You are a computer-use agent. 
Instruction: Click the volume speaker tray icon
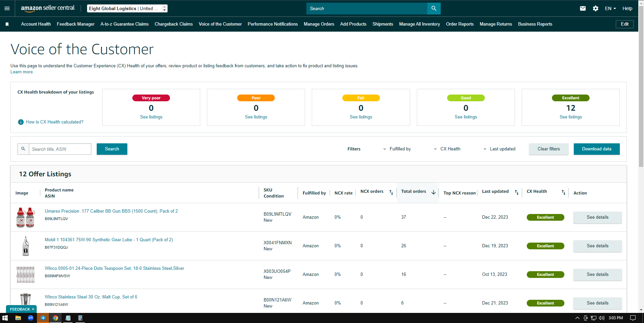pyautogui.click(x=601, y=318)
